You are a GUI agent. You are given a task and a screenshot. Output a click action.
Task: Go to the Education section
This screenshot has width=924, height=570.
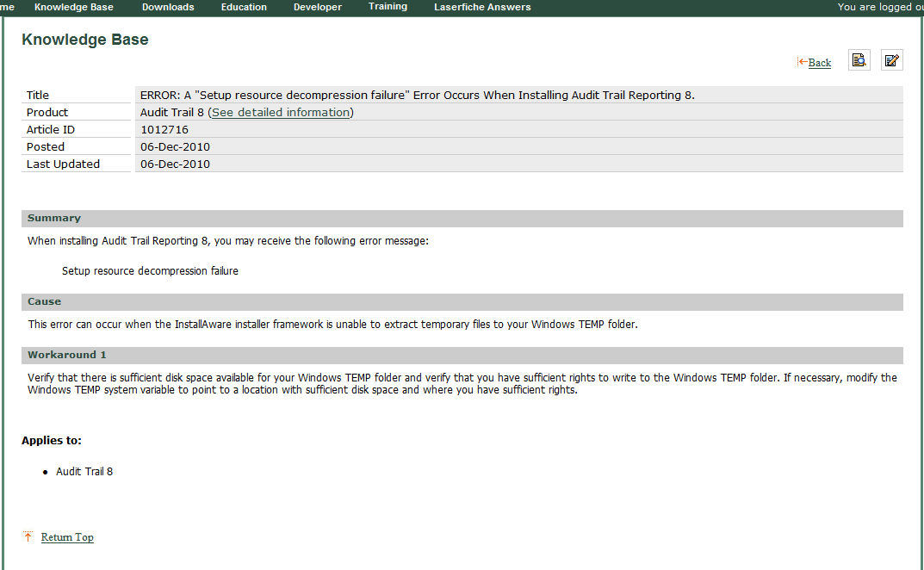[x=244, y=7]
